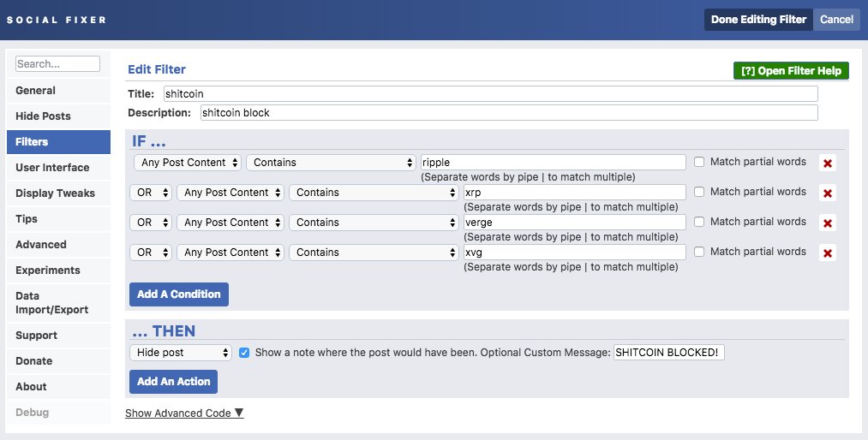868x440 pixels.
Task: Open the Debug tab
Action: [58, 413]
